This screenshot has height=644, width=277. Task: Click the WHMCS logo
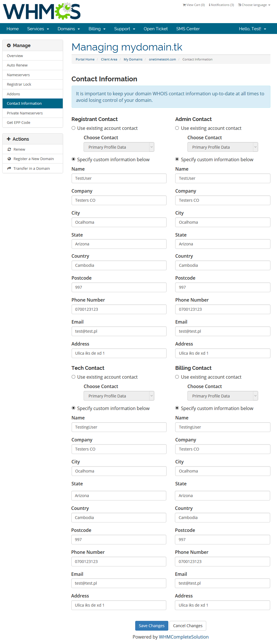point(42,11)
